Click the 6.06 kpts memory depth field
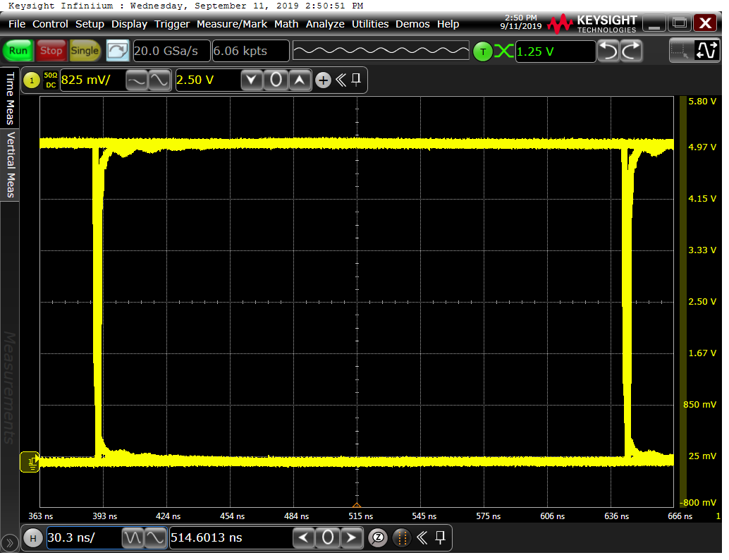This screenshot has height=560, width=729. [x=250, y=51]
